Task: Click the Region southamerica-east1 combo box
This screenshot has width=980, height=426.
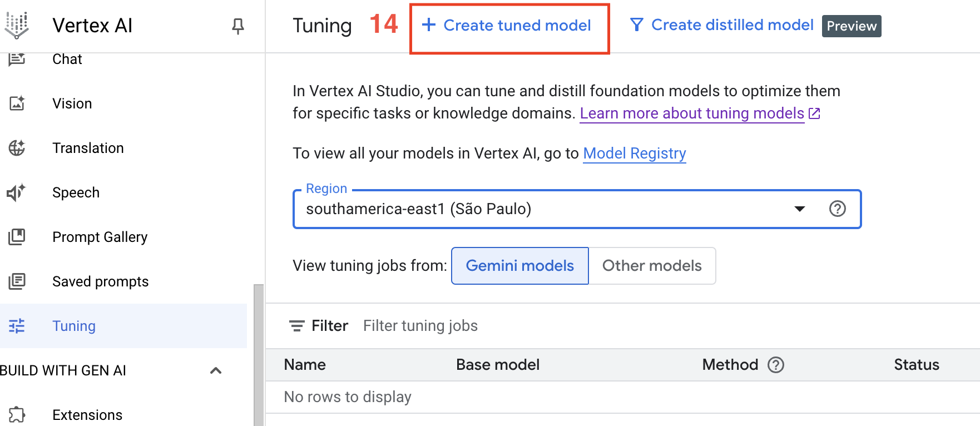Action: (577, 209)
